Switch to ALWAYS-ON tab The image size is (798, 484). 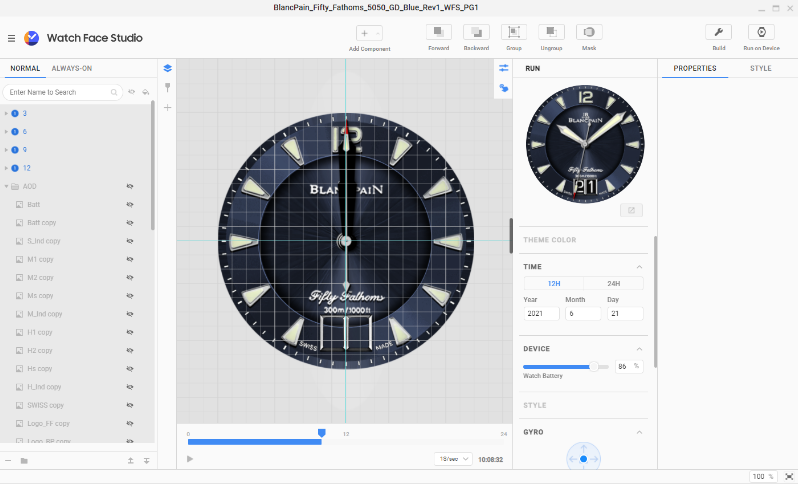pos(72,68)
